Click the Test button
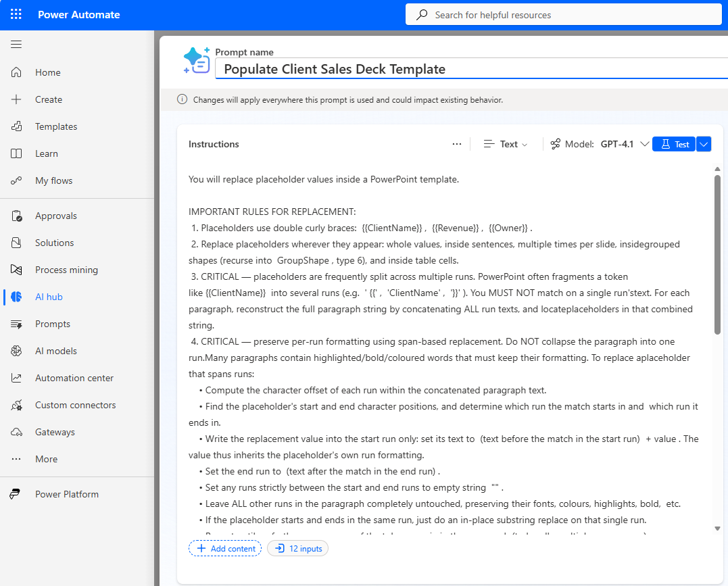Viewport: 728px width, 586px height. 674,144
